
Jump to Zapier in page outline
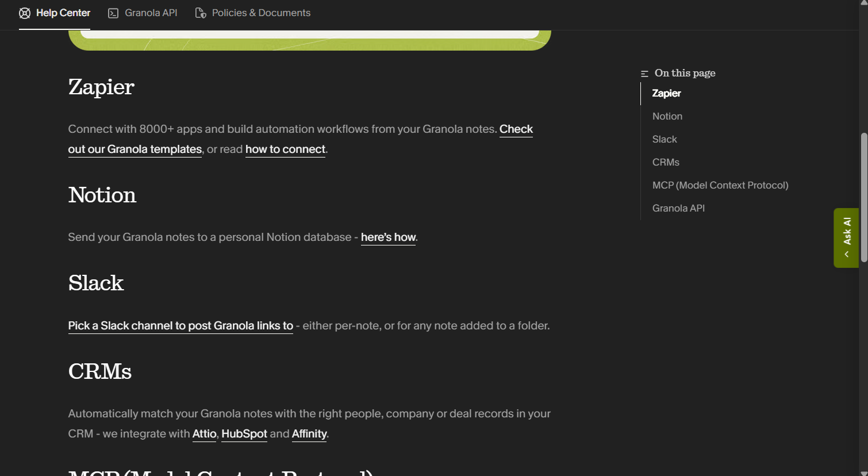coord(666,93)
